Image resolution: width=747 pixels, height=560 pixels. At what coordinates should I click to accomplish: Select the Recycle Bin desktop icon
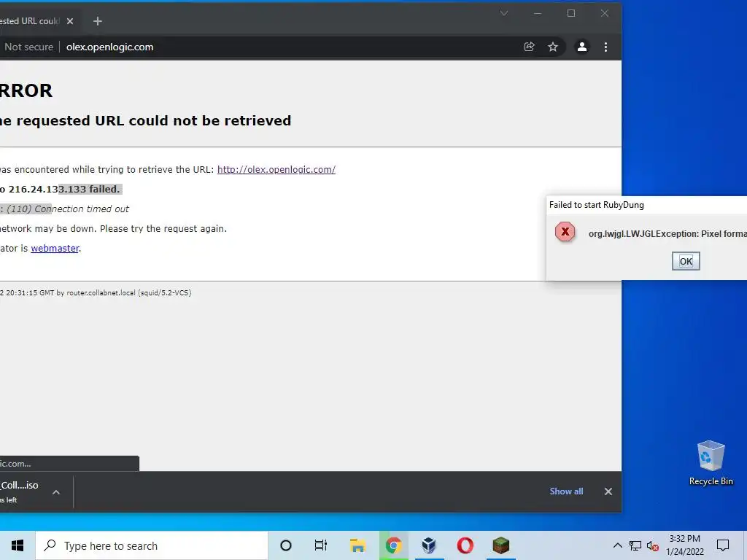coord(711,463)
